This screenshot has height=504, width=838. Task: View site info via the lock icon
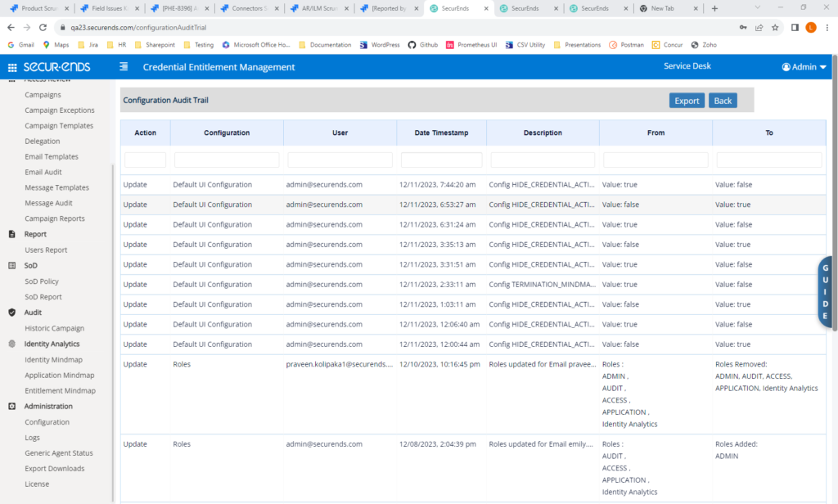pyautogui.click(x=62, y=27)
